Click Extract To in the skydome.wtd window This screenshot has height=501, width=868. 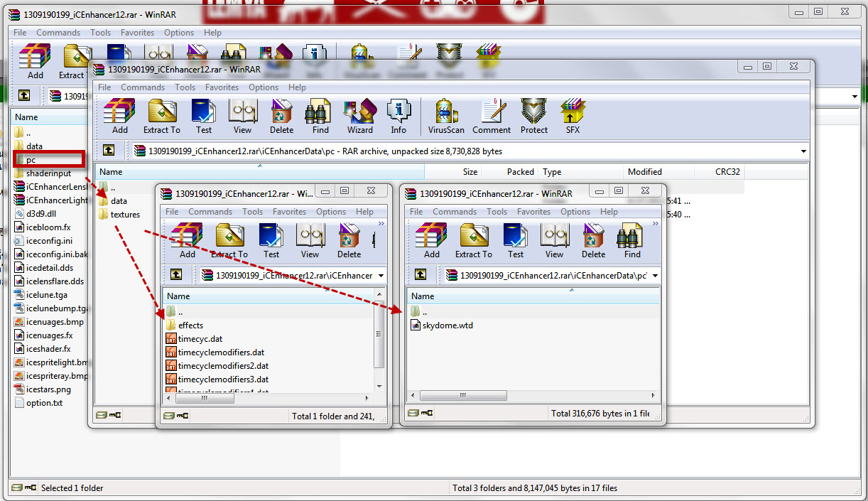474,241
